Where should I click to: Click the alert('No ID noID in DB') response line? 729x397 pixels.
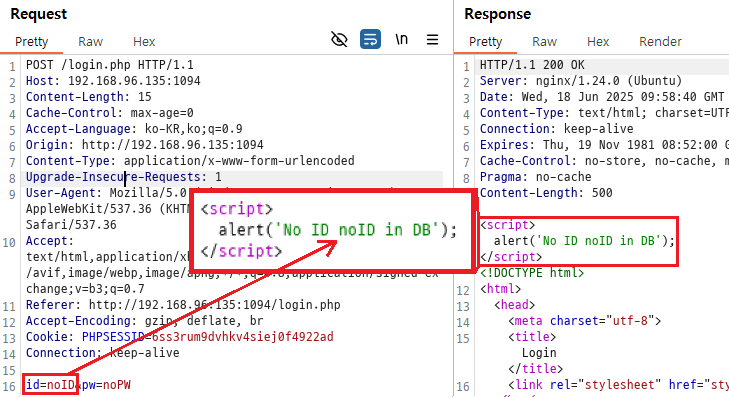click(584, 241)
